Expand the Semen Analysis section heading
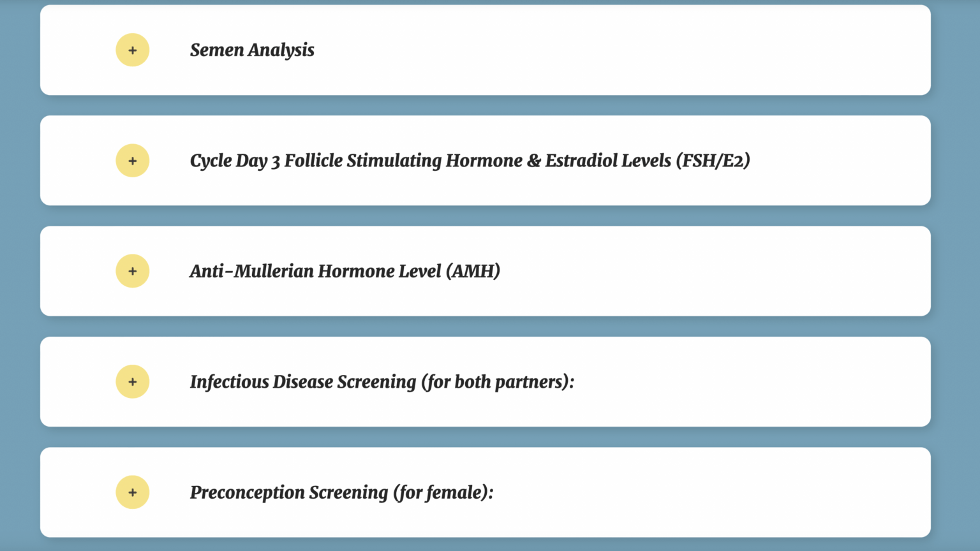This screenshot has width=980, height=551. 252,50
